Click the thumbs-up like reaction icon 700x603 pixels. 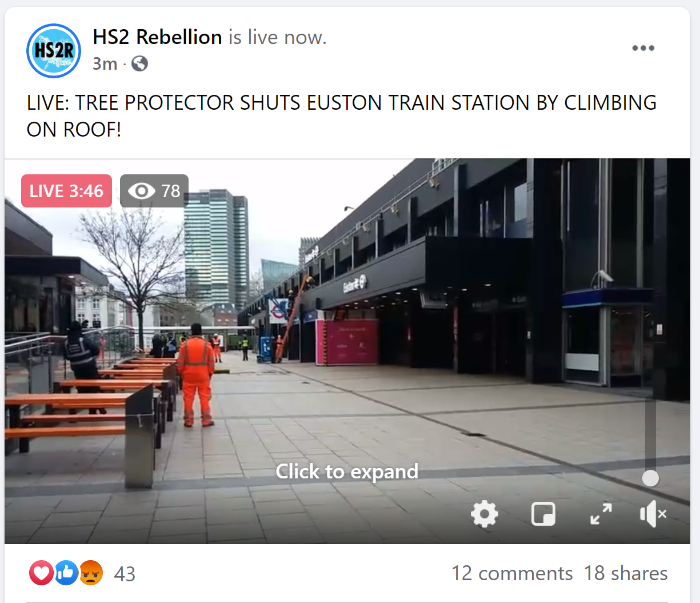coord(66,573)
